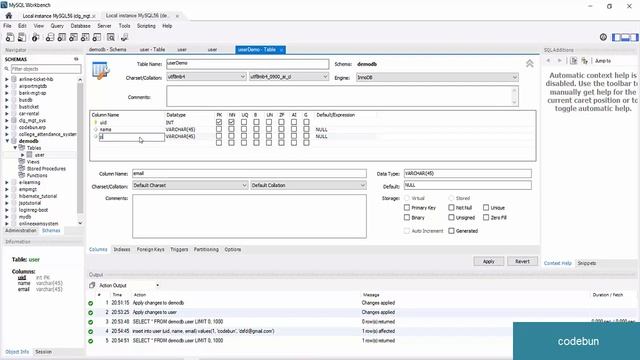Toggle the bottom output panel visibility icon
Image resolution: width=640 pixels, height=360 pixels.
tap(625, 37)
